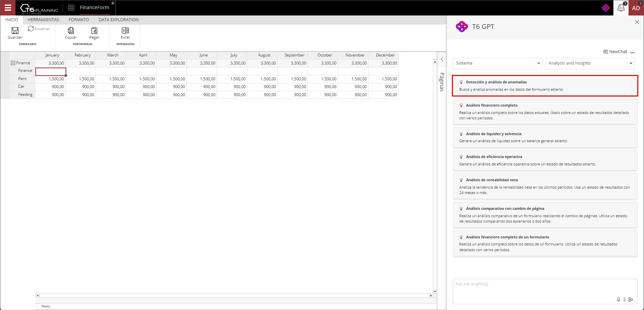This screenshot has height=310, width=644.
Task: Click the T6 Planning logo
Action: click(x=39, y=8)
